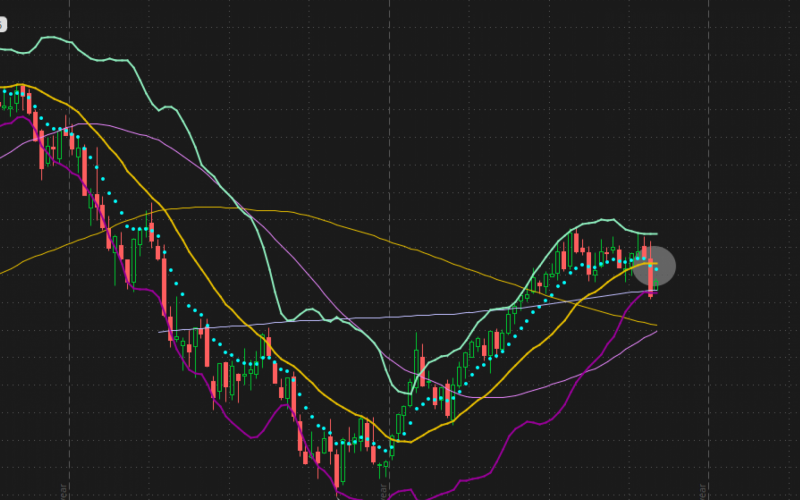This screenshot has height=500, width=800.
Task: Click the left end of the flat lavender line
Action: pos(161,332)
